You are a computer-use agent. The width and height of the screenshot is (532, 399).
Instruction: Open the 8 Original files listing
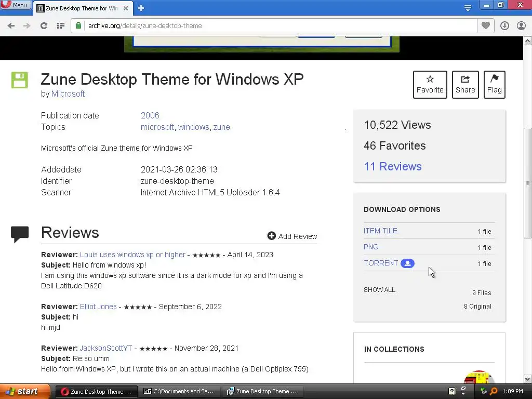click(x=477, y=307)
